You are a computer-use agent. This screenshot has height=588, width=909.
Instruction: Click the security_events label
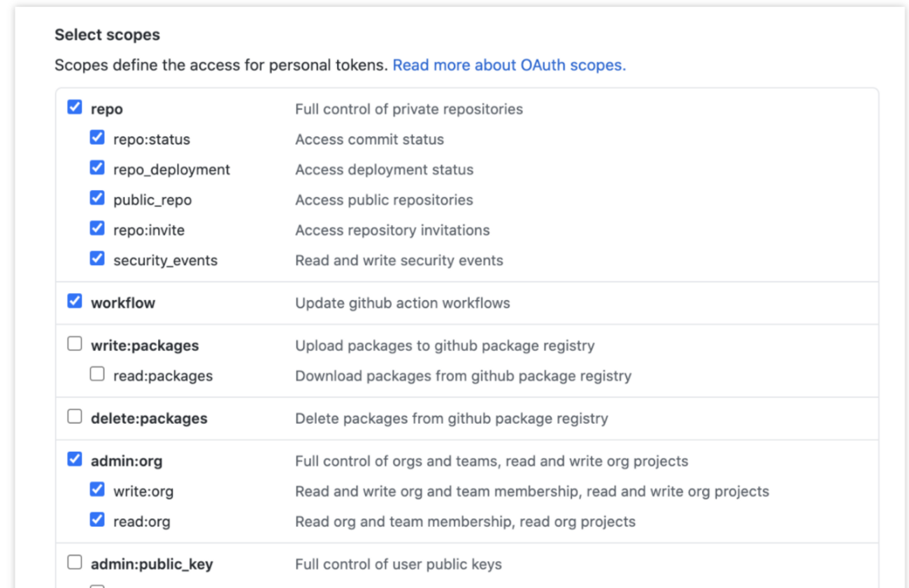pyautogui.click(x=165, y=260)
